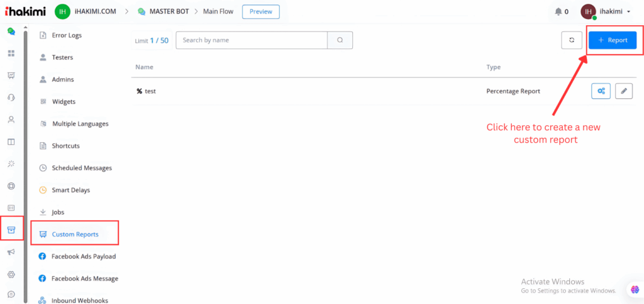Click the + Report button
The width and height of the screenshot is (644, 304).
612,40
